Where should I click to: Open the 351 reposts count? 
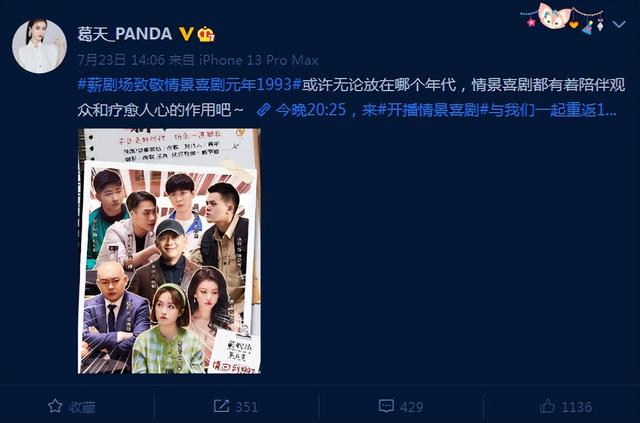coord(247,407)
